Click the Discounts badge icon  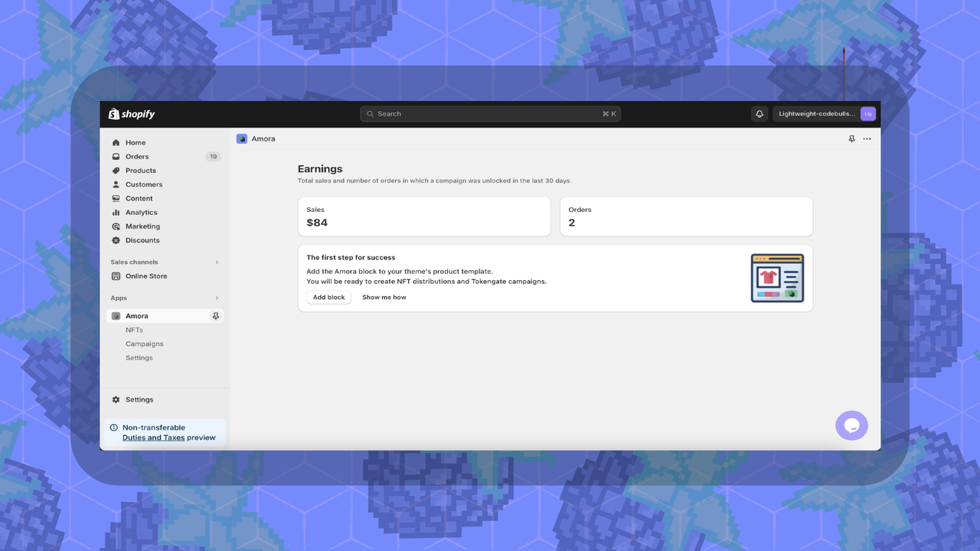pos(116,240)
